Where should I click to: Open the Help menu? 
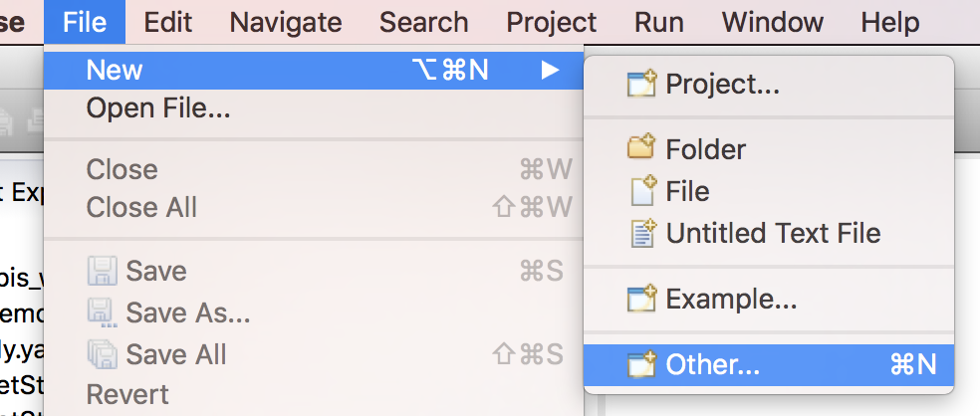(x=889, y=22)
